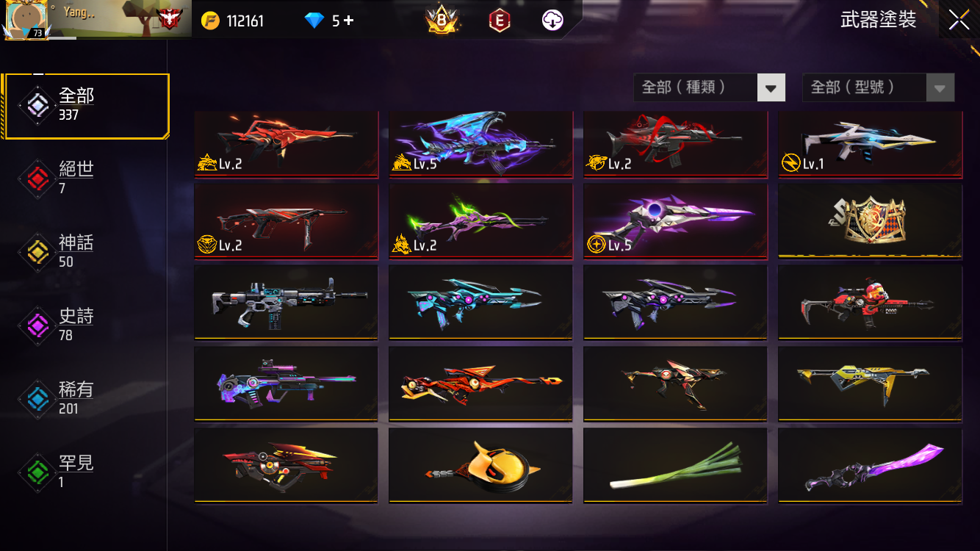Expand the 全部(型號) dropdown arrow

[940, 88]
